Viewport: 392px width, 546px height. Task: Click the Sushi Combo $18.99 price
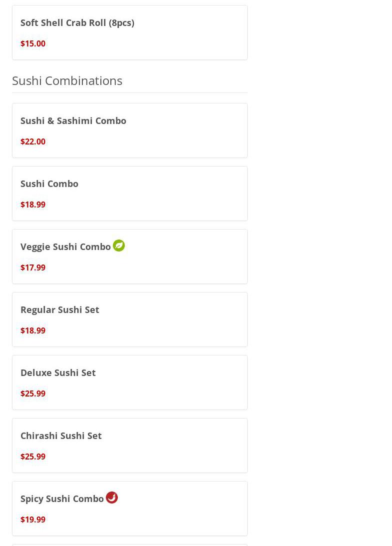click(x=33, y=204)
